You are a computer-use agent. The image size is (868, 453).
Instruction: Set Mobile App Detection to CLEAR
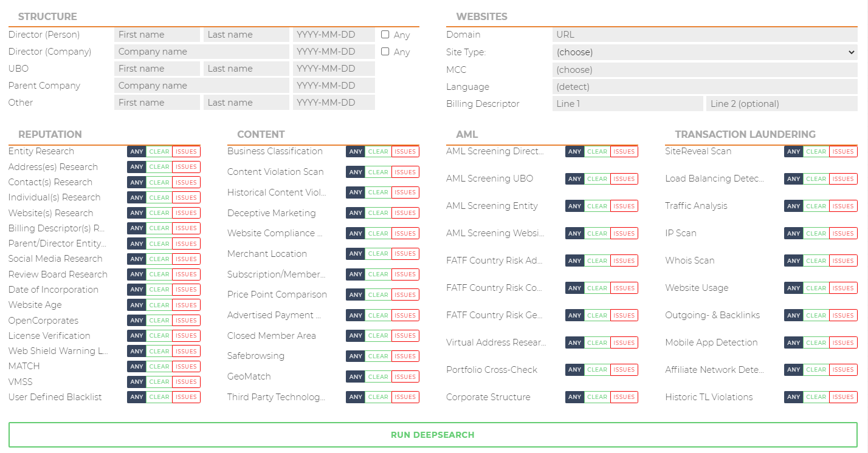coord(816,342)
